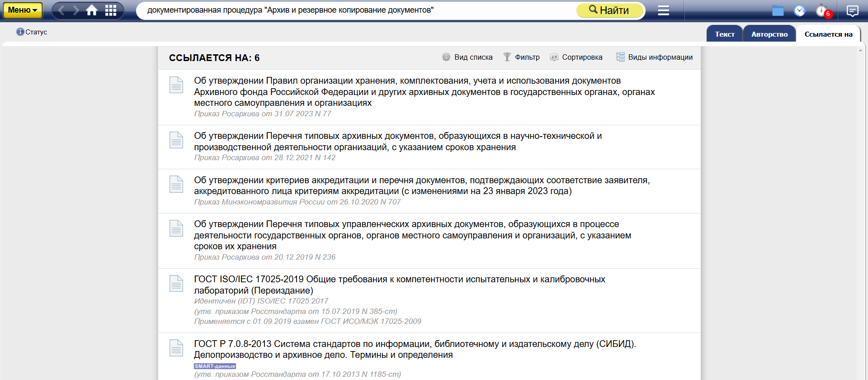Click text 'Приказ Минэкономразвития России от 26.10.2020 N 707'
This screenshot has height=380, width=868.
pos(297,202)
